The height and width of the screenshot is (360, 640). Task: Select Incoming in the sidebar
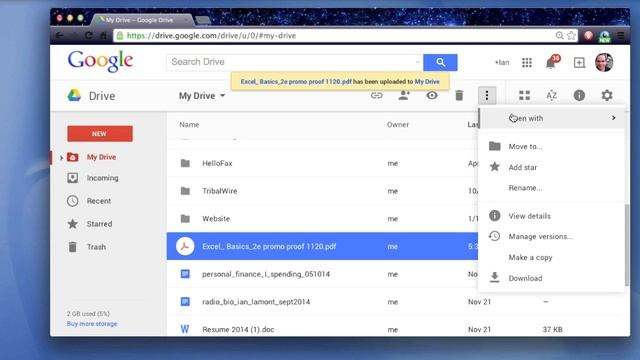pos(102,178)
